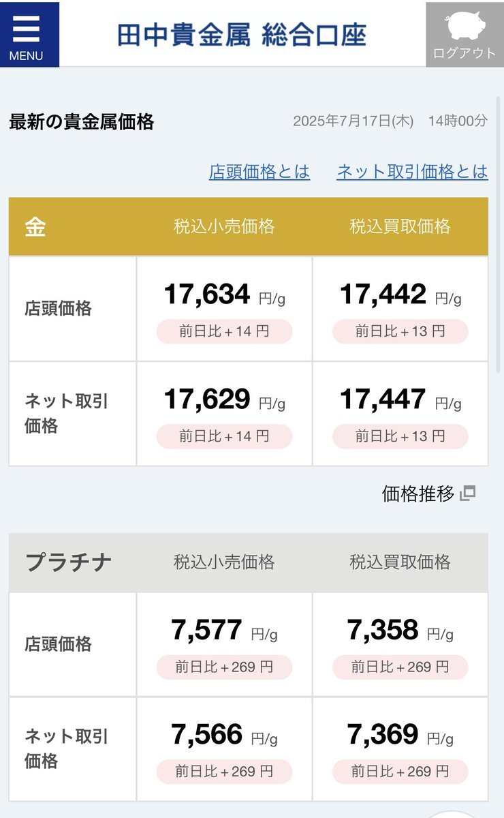The width and height of the screenshot is (504, 818).
Task: Click gold store retail price 17,634
Action: [x=207, y=294]
